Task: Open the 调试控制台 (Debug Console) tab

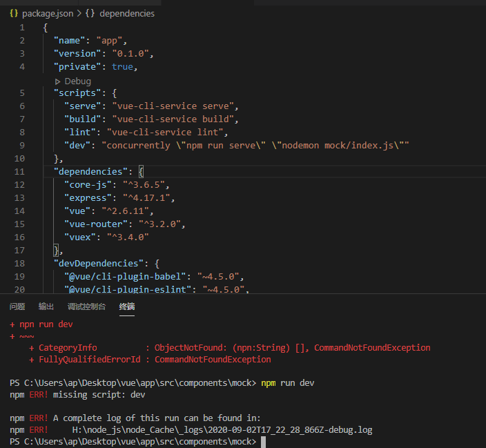Action: [x=86, y=306]
